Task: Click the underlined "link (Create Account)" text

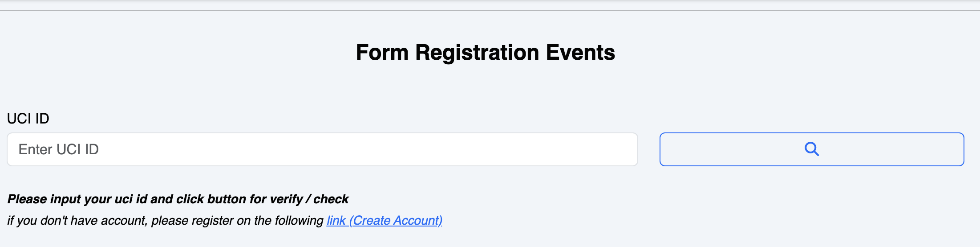Action: coord(384,221)
